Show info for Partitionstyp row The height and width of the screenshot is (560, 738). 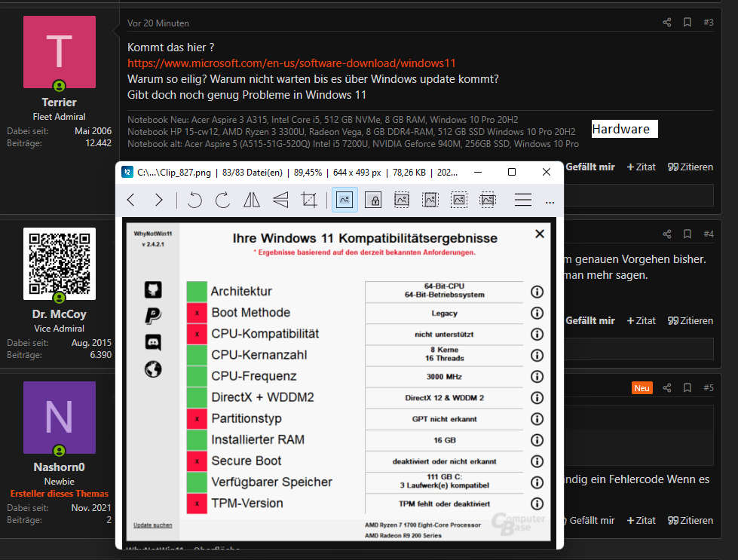537,419
